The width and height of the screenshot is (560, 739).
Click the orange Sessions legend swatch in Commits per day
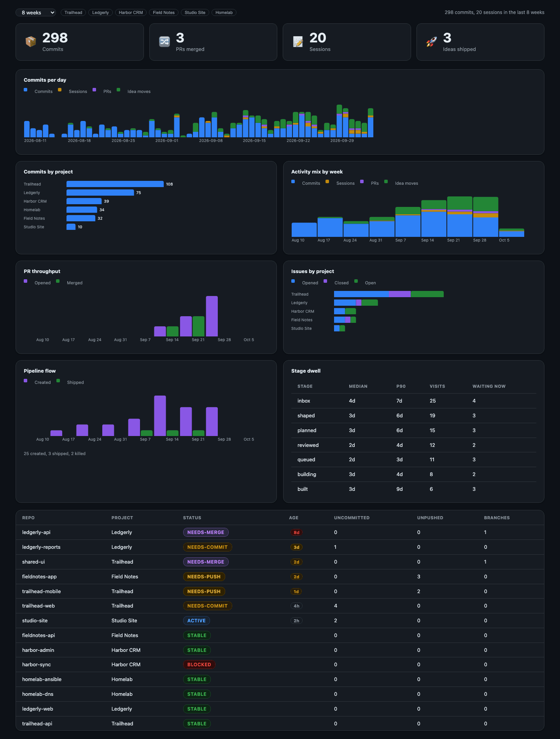(x=60, y=90)
